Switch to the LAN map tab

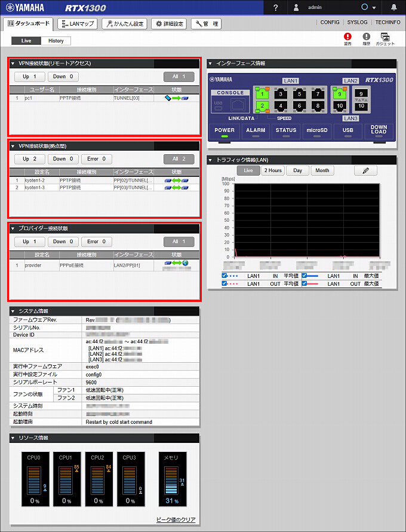(x=77, y=24)
